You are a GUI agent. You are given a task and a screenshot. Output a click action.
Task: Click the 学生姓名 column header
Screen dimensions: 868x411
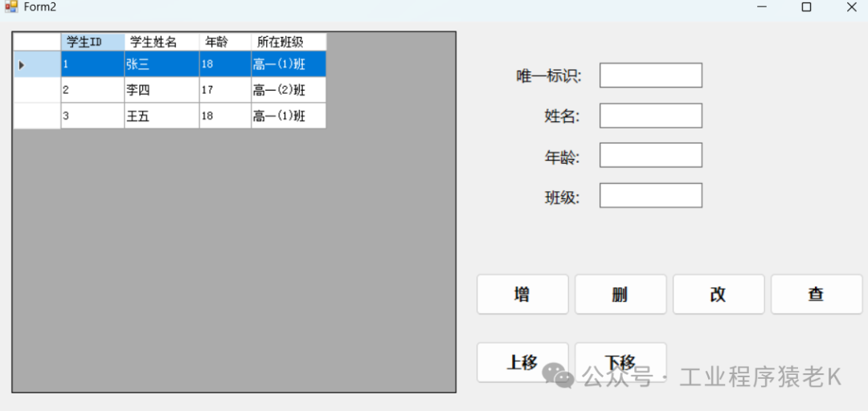162,42
